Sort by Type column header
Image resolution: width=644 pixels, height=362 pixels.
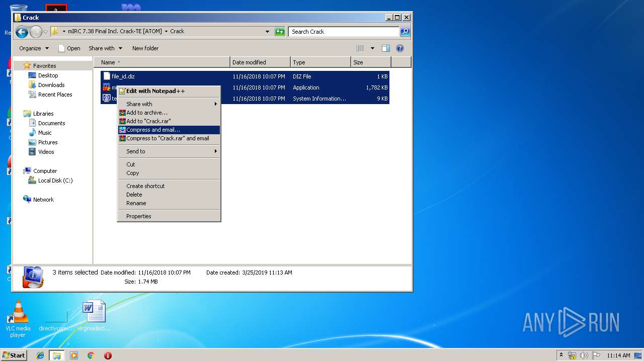320,62
